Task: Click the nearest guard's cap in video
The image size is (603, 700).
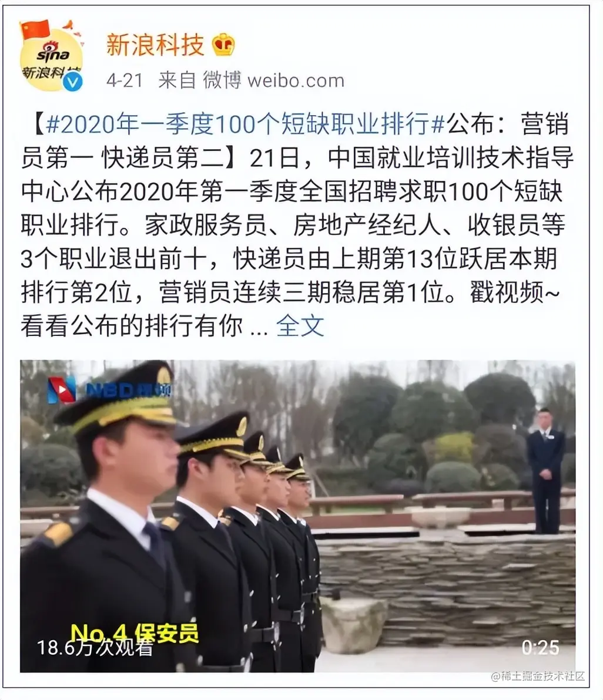Action: tap(116, 399)
